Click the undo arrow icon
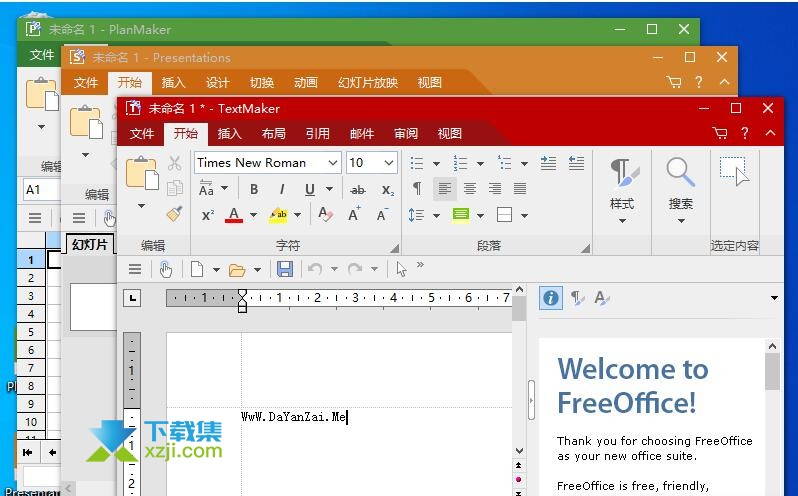Screen dimensions: 798x496 point(315,269)
